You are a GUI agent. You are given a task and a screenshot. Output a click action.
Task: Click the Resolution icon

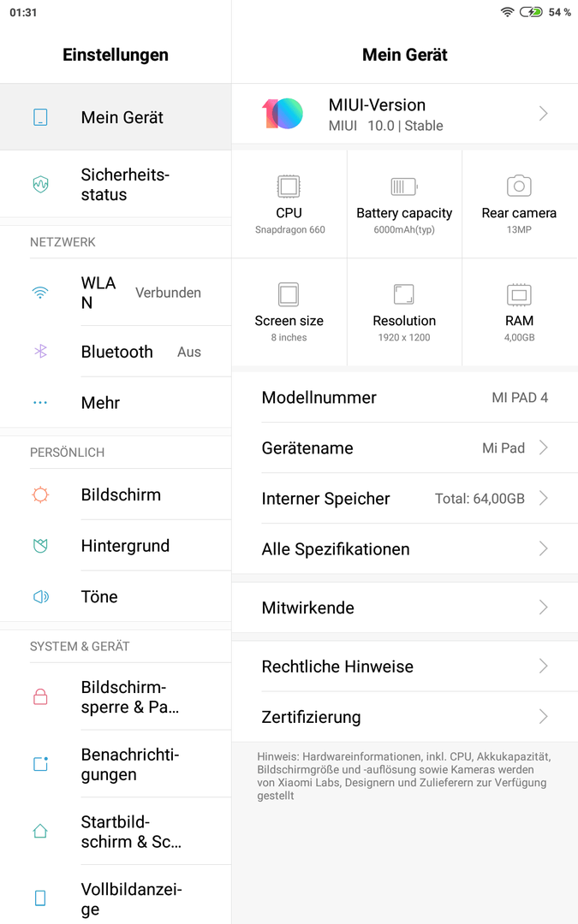[404, 294]
